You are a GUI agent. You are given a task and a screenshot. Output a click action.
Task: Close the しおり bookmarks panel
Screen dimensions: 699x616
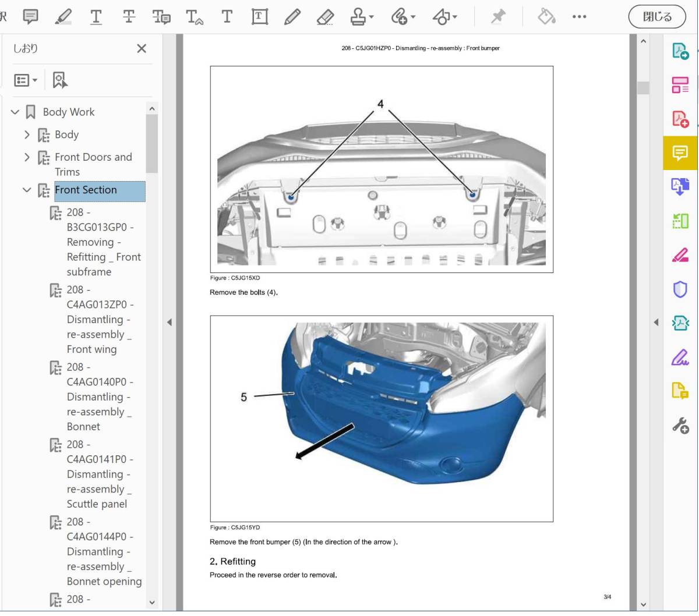click(x=142, y=48)
